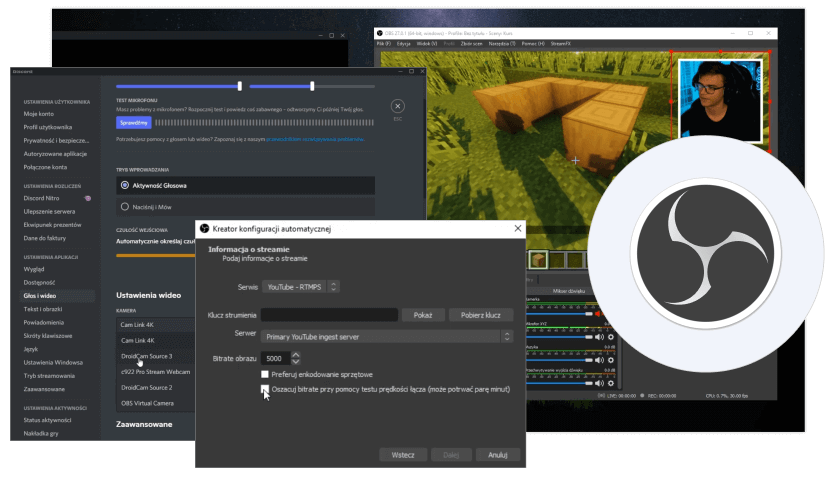834x477 pixels.
Task: Click OBS icon in main OBS title bar
Action: tap(380, 33)
